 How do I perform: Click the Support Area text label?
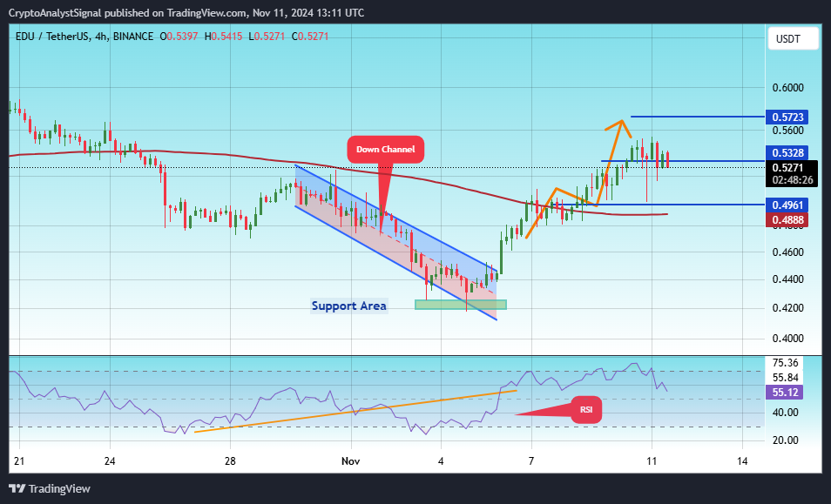(348, 306)
